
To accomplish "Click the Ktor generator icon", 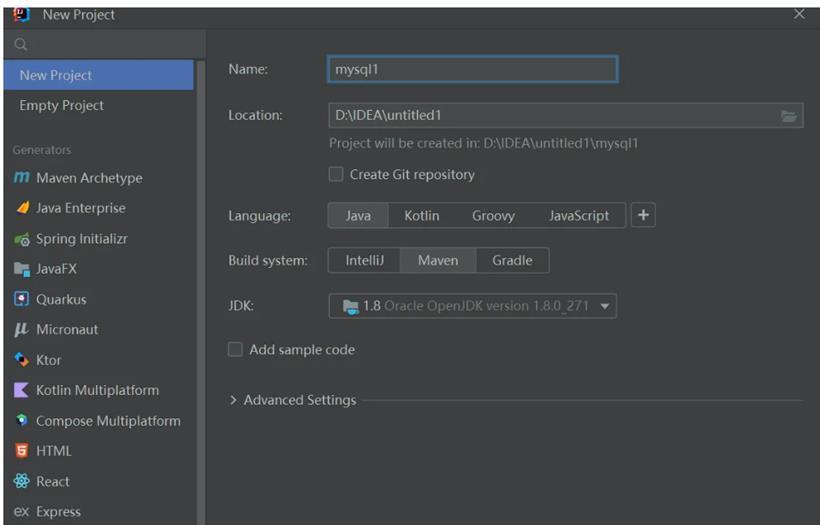I will point(21,360).
